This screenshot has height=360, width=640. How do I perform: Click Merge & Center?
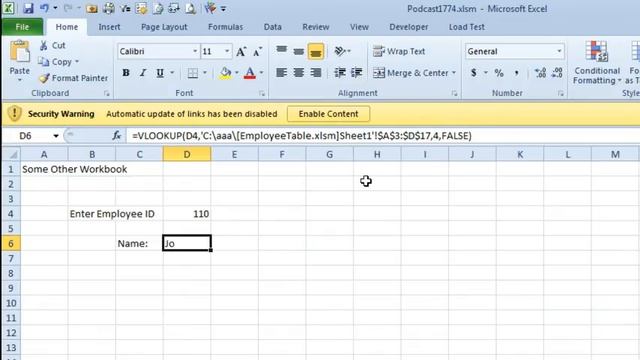click(x=410, y=73)
